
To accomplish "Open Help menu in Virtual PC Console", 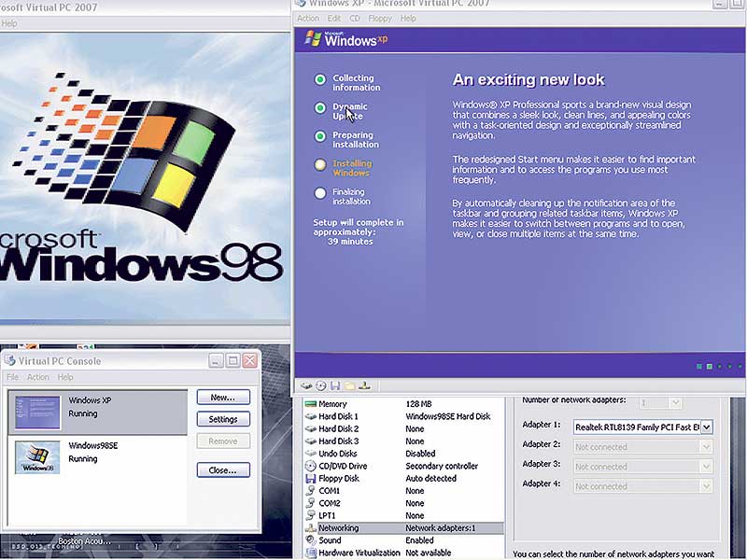I will point(65,377).
